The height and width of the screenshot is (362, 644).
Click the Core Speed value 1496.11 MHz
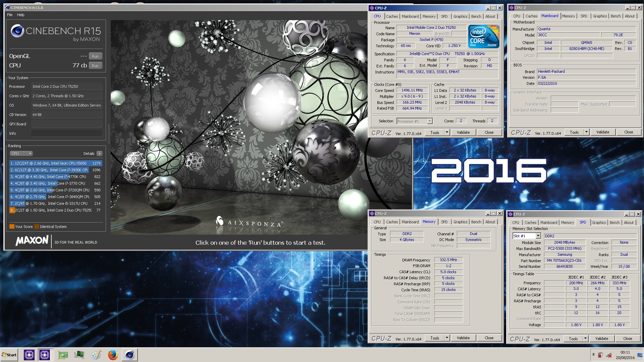pyautogui.click(x=412, y=90)
